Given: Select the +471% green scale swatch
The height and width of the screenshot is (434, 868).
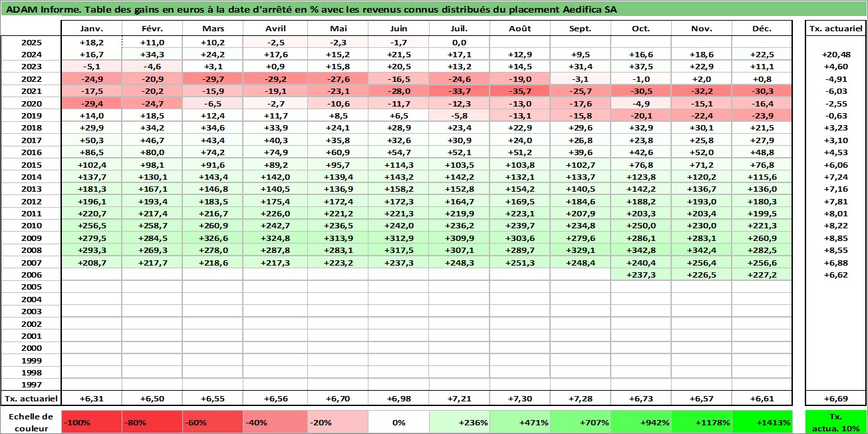Looking at the screenshot, I should point(519,422).
